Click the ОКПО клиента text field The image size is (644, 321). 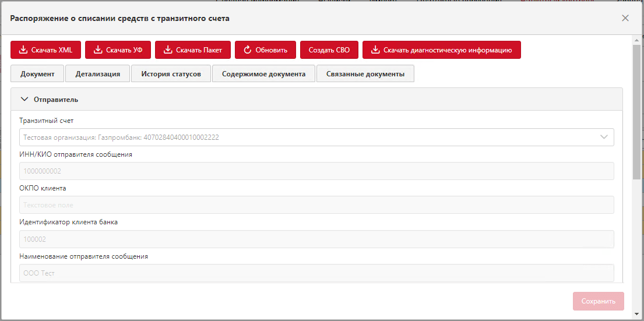coord(316,205)
